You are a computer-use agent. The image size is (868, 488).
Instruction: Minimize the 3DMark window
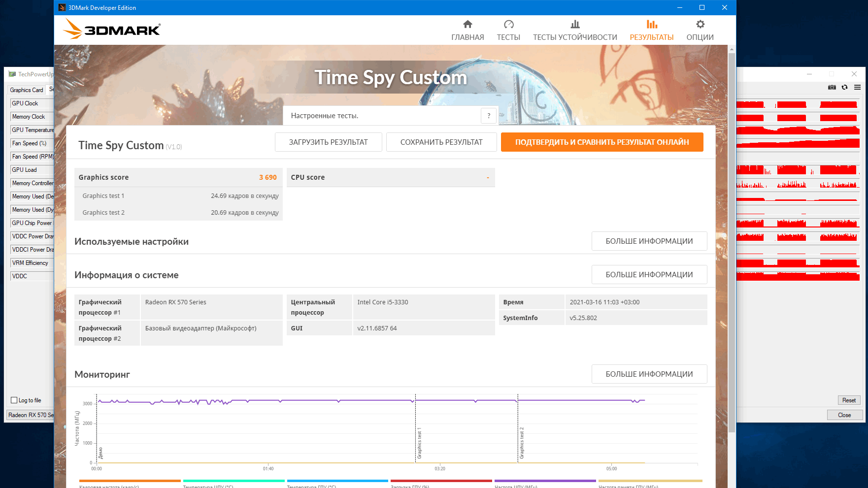pyautogui.click(x=680, y=7)
